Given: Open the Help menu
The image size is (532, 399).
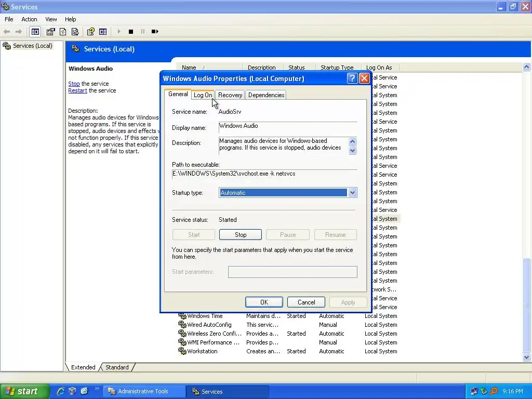Looking at the screenshot, I should click(x=70, y=19).
